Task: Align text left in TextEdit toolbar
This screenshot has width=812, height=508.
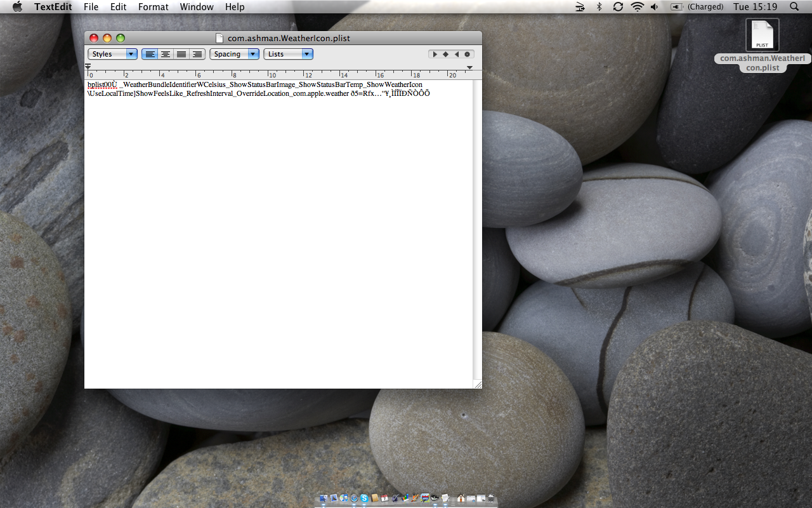Action: coord(150,54)
